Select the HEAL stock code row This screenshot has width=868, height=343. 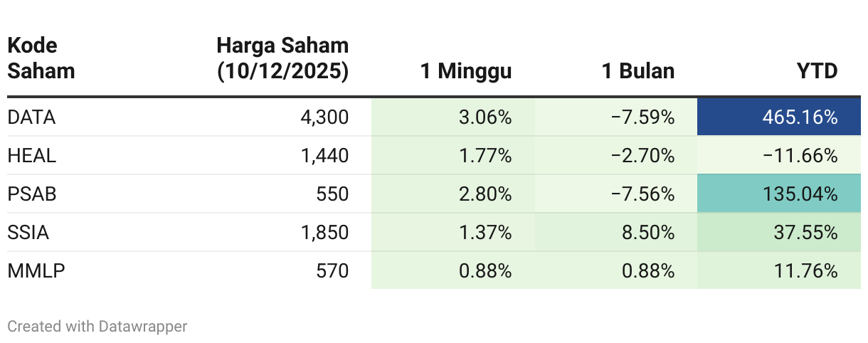[x=31, y=156]
